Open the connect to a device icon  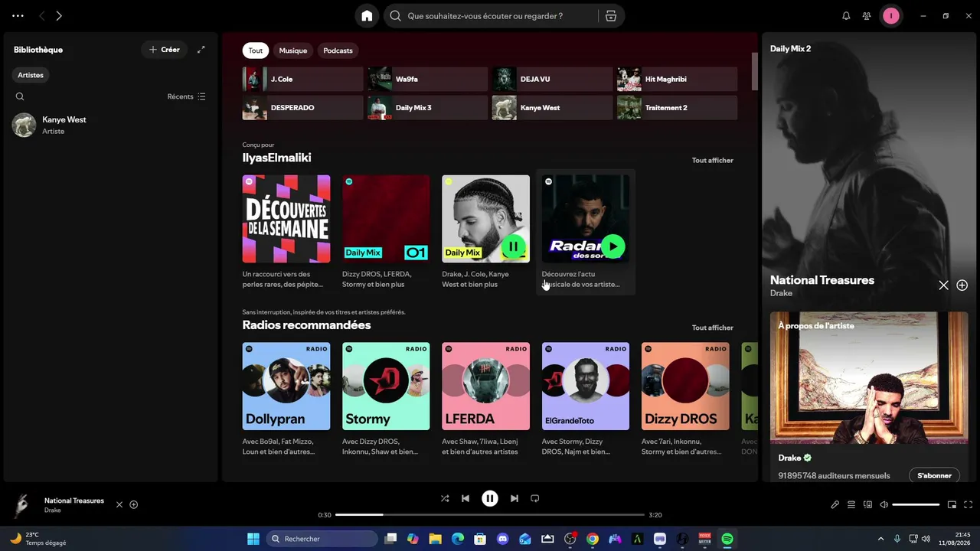pyautogui.click(x=867, y=505)
